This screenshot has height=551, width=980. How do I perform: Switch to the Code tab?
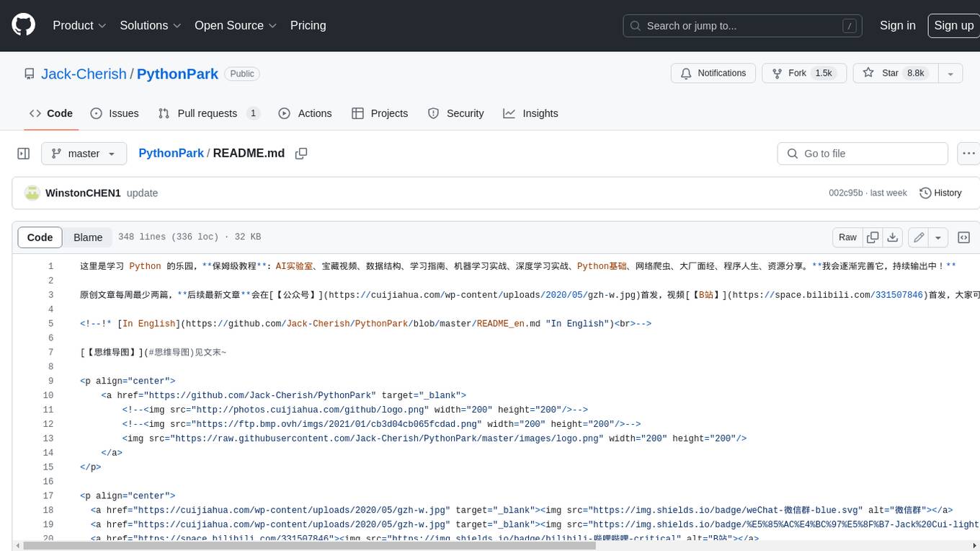tap(51, 113)
